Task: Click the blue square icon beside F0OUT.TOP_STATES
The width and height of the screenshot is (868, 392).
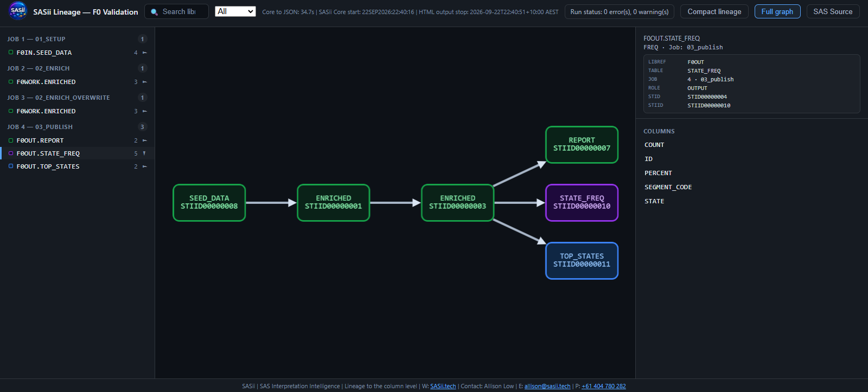Action: click(x=11, y=166)
